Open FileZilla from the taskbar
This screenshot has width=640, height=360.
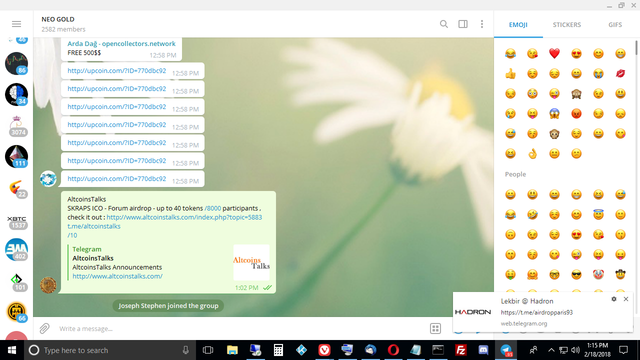pyautogui.click(x=460, y=350)
